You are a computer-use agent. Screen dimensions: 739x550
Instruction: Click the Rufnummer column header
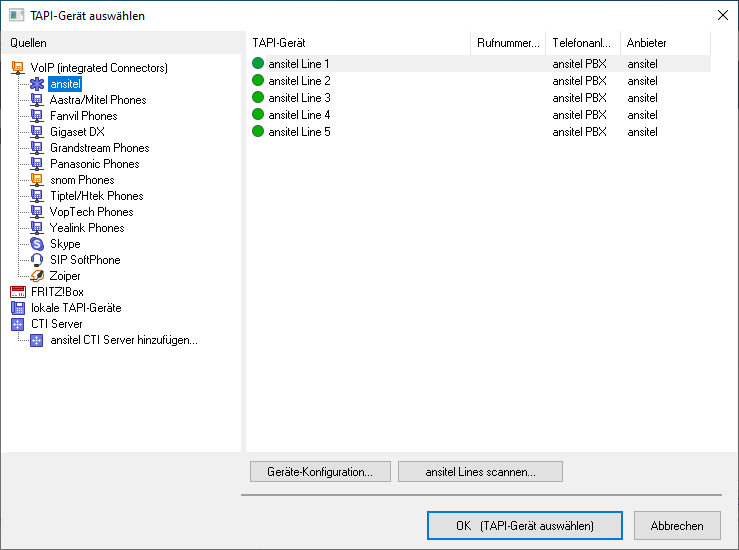coord(508,43)
